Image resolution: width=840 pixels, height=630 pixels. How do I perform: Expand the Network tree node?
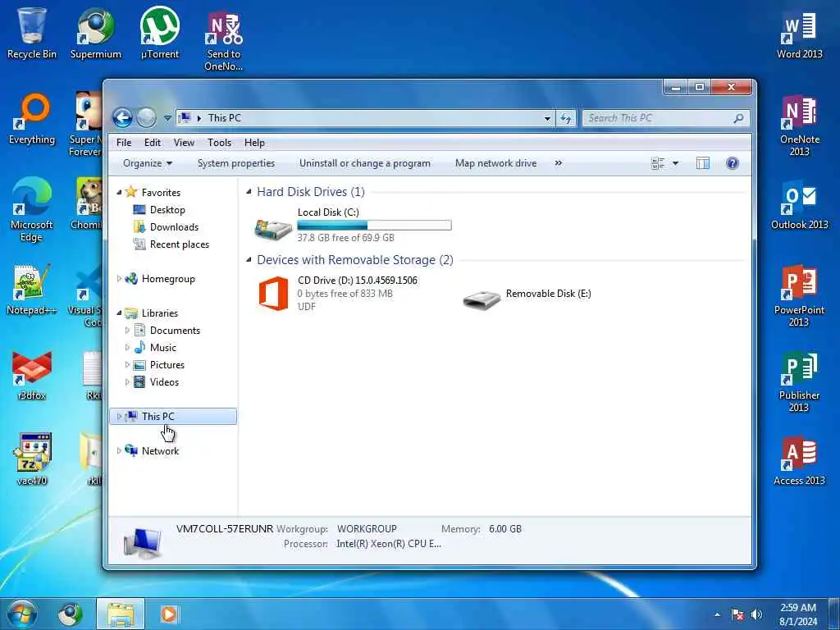pyautogui.click(x=119, y=451)
